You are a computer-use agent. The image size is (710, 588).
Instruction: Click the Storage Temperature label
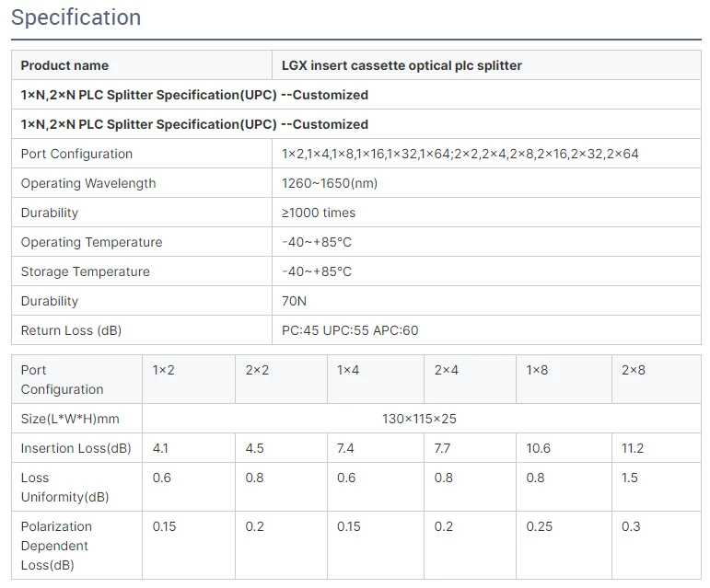[x=85, y=271]
